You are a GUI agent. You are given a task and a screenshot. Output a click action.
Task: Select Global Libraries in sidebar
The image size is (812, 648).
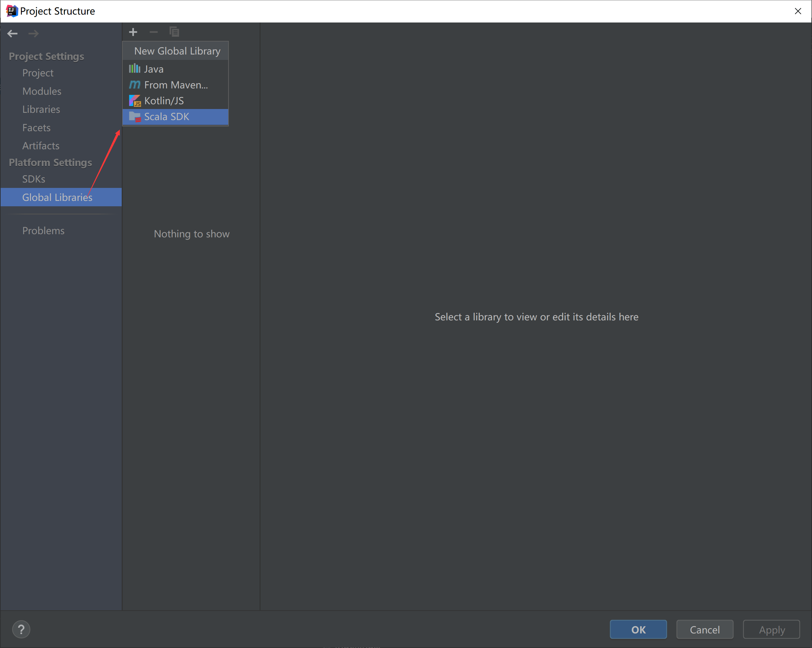coord(57,197)
